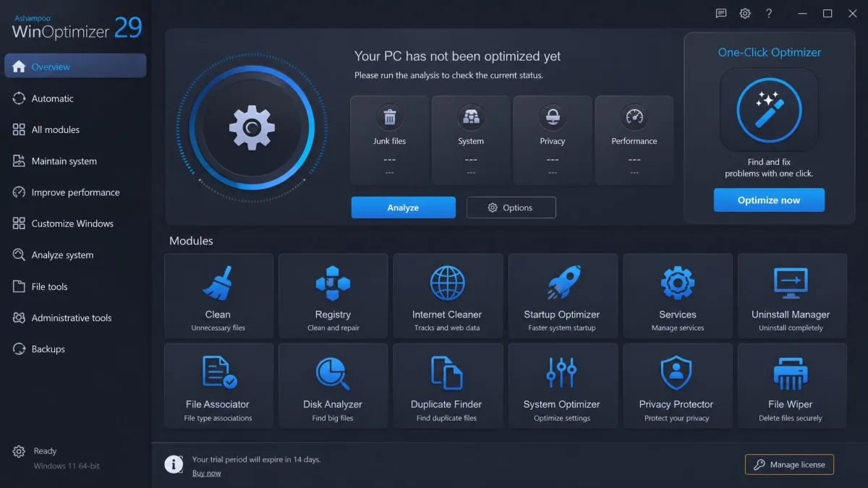The width and height of the screenshot is (868, 488).
Task: Click the Ready status gear icon
Action: coord(19,452)
